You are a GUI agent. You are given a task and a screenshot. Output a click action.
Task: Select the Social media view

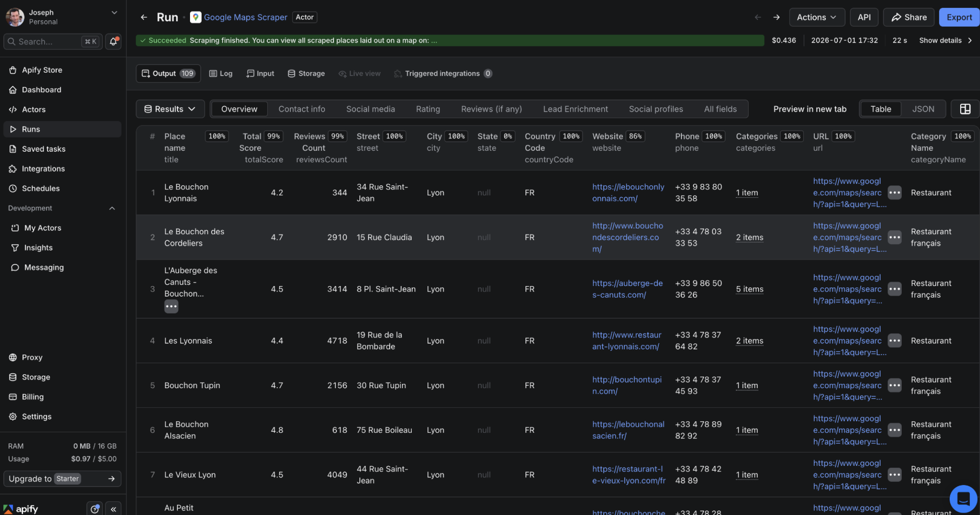point(370,109)
